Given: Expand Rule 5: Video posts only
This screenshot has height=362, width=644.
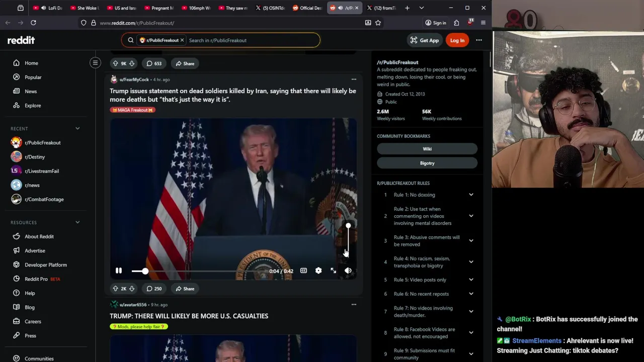Looking at the screenshot, I should pos(471,280).
